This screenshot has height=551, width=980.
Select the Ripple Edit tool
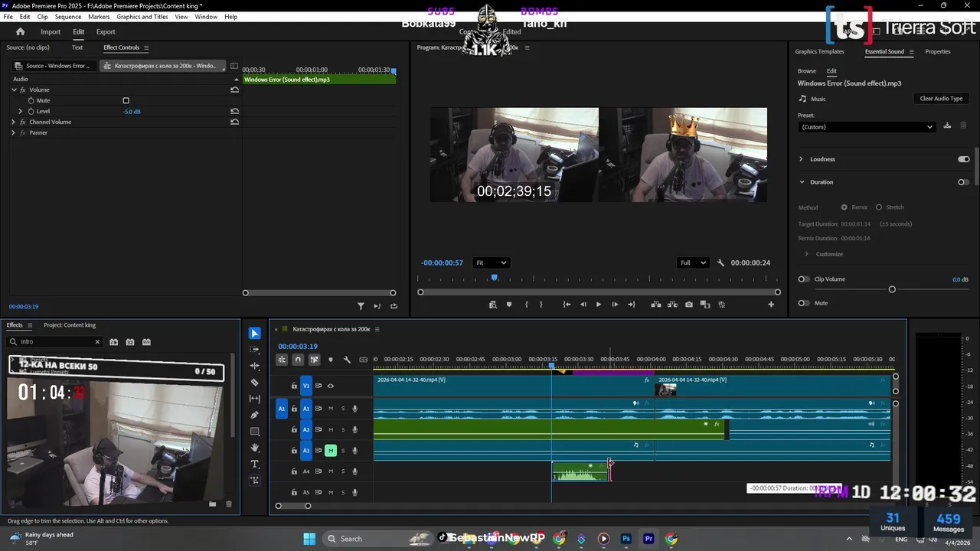pos(255,366)
